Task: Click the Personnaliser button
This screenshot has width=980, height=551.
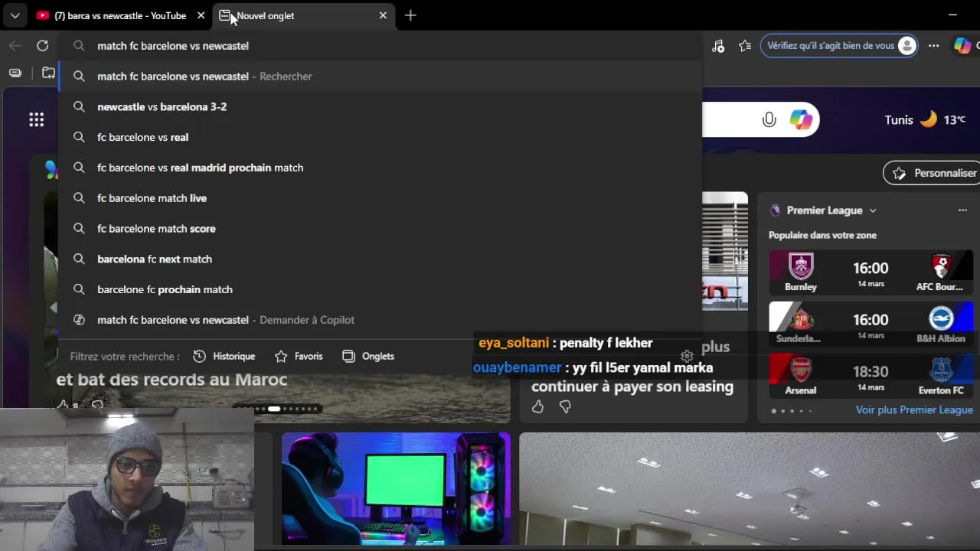Action: pyautogui.click(x=931, y=173)
